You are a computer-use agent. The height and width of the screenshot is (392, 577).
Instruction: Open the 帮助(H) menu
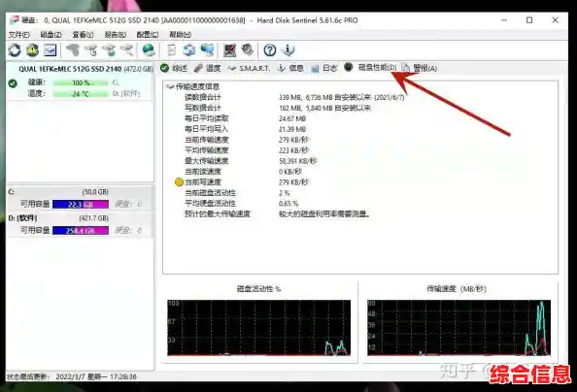tap(180, 35)
